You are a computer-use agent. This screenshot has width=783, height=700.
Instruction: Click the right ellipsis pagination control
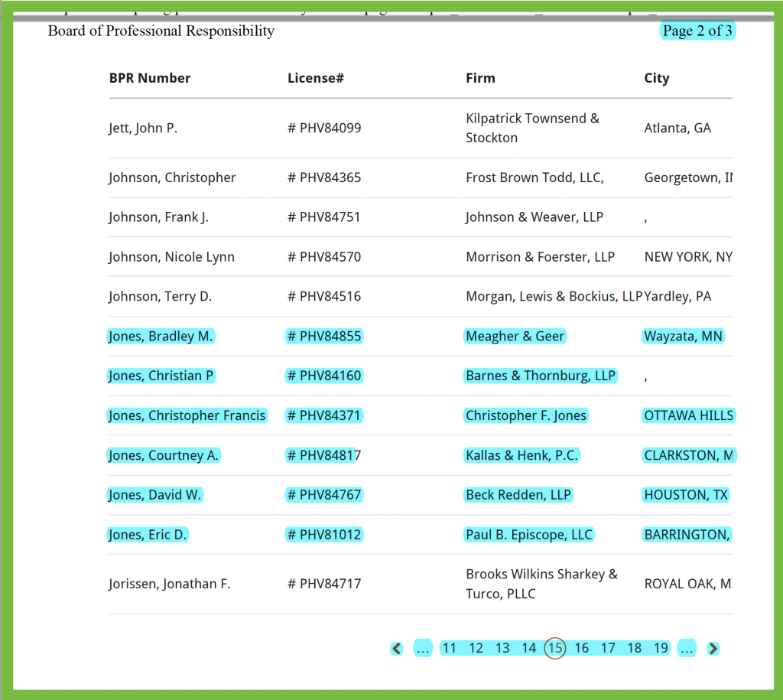click(x=687, y=648)
